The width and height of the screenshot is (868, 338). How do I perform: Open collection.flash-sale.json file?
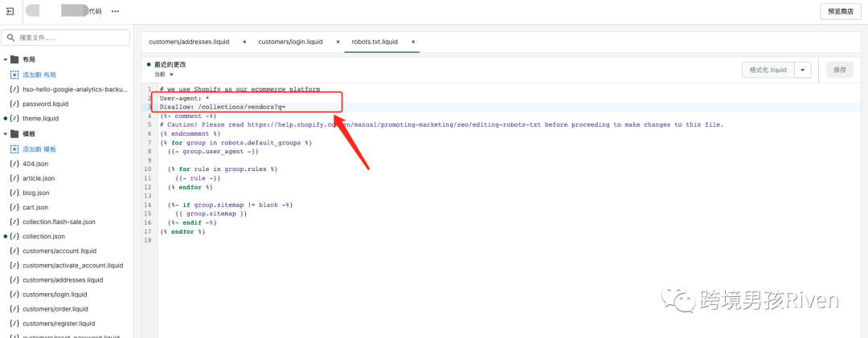click(x=59, y=222)
